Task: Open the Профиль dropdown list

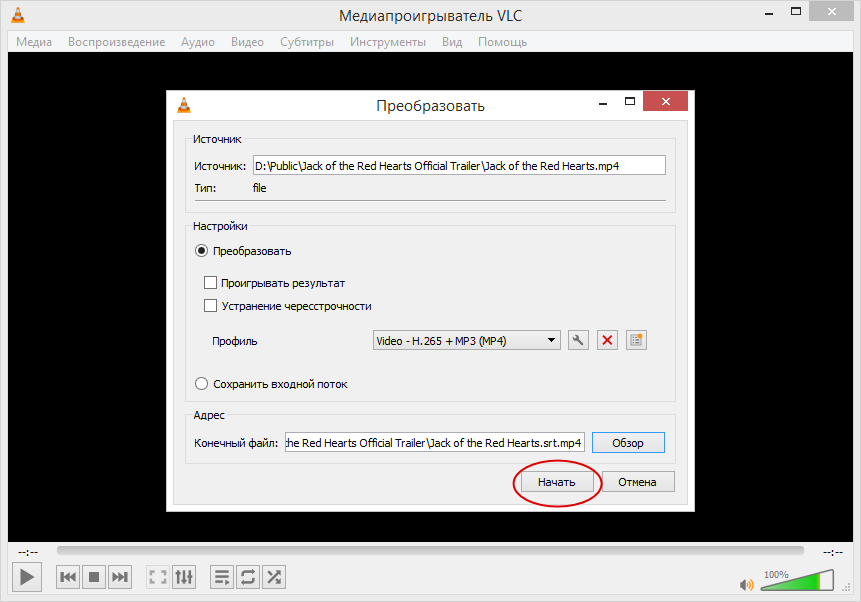Action: click(x=467, y=341)
